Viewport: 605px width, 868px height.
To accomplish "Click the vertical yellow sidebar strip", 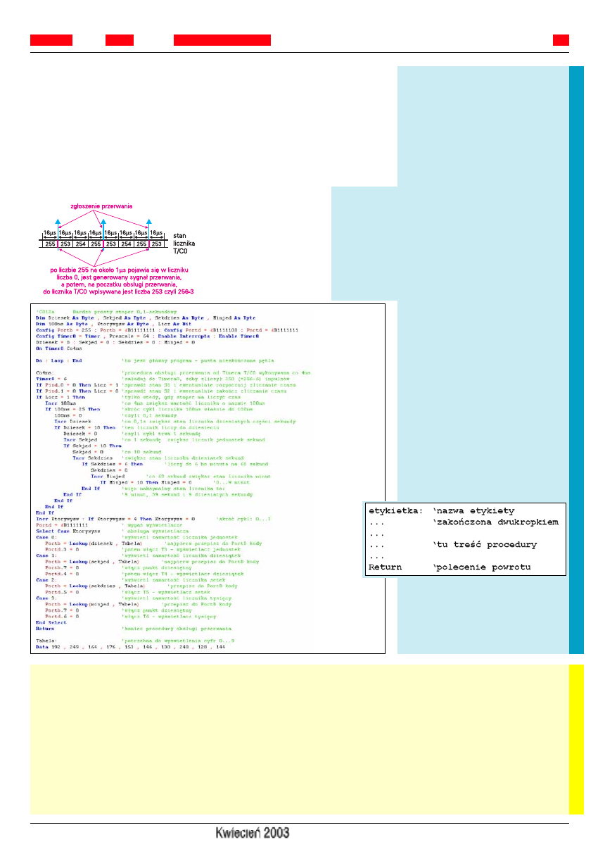I will point(576,739).
